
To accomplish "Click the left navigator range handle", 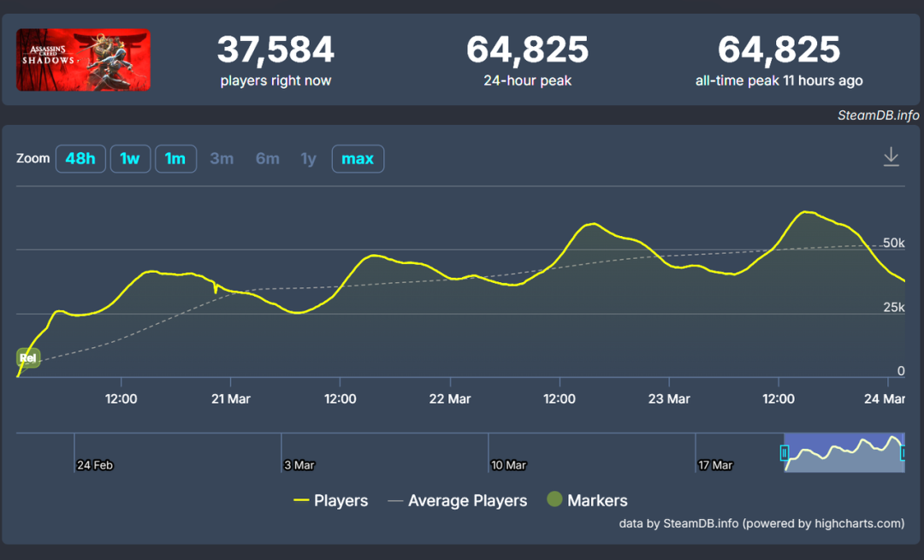I will (785, 453).
